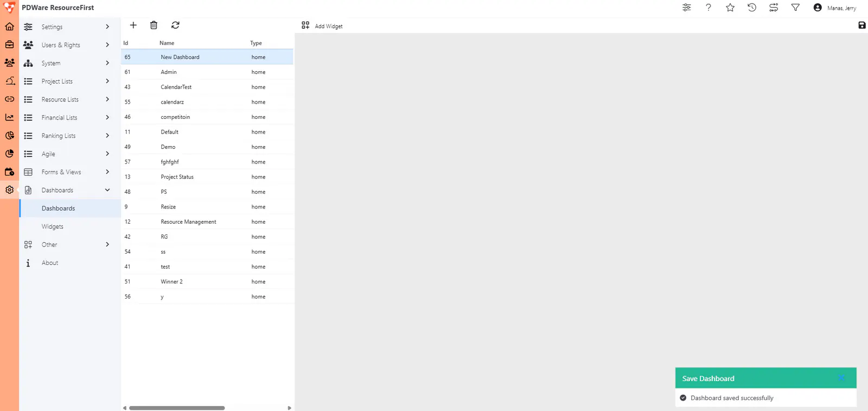Save the dashboard using floppy disk icon
868x411 pixels.
click(862, 25)
